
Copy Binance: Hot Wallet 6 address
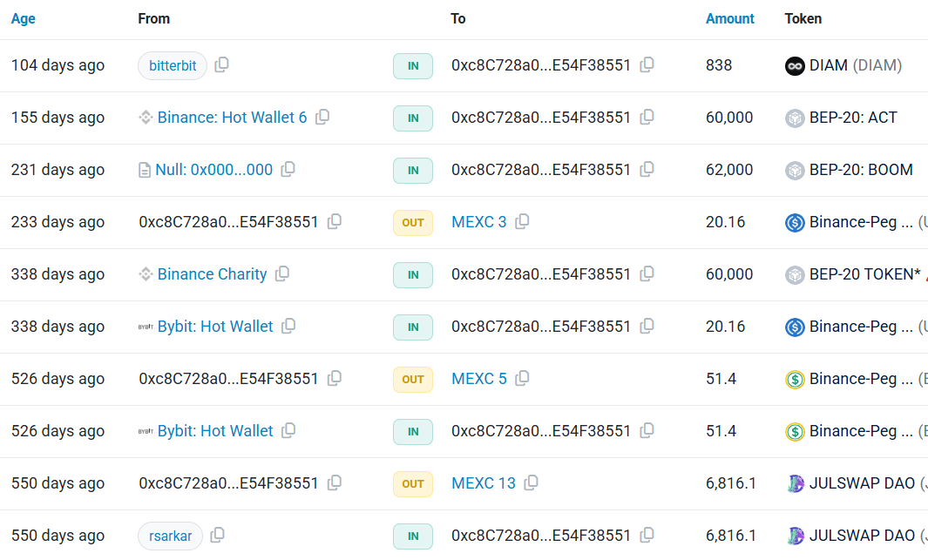(x=322, y=117)
